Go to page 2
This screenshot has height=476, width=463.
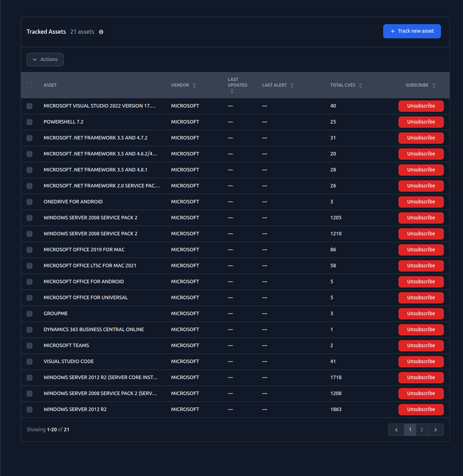421,430
